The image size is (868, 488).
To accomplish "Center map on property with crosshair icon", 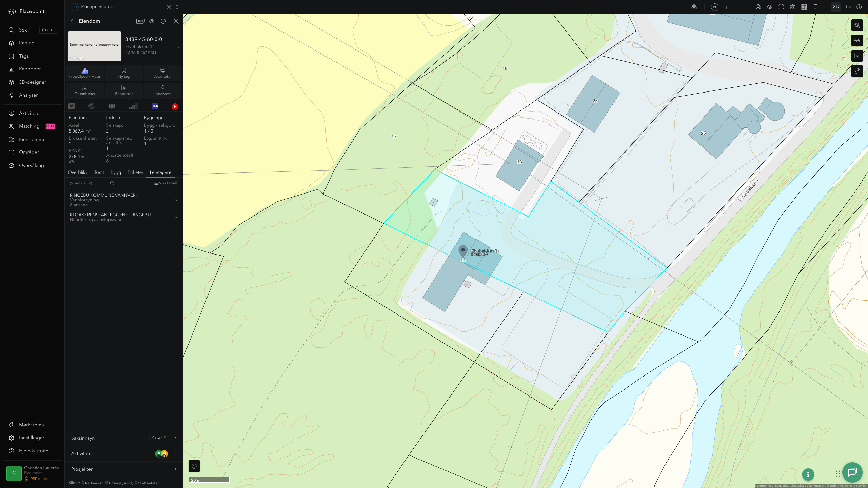I will (x=163, y=21).
